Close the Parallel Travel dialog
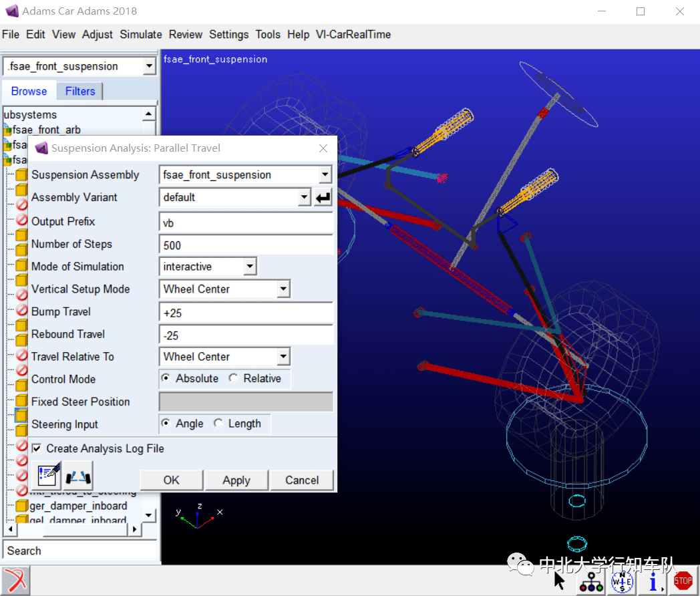 [323, 148]
